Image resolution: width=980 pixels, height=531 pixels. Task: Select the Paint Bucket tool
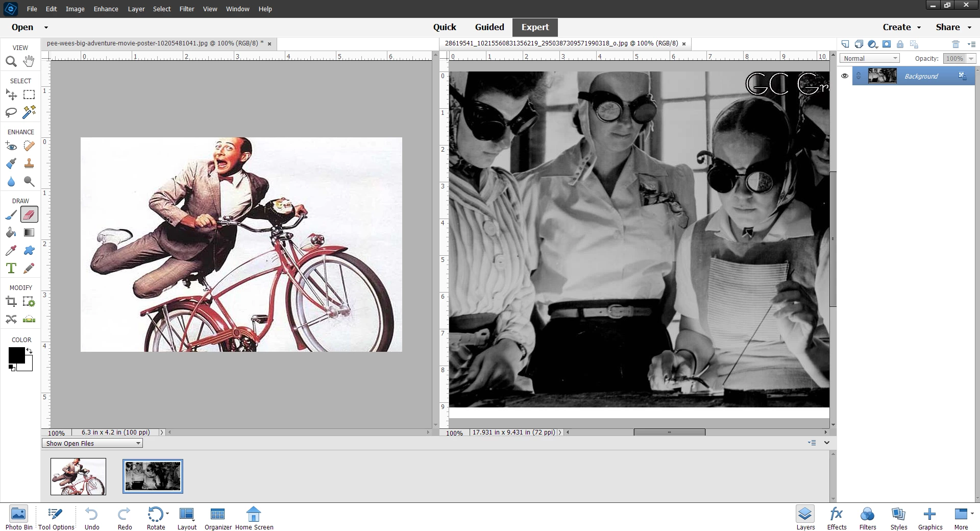coord(11,233)
